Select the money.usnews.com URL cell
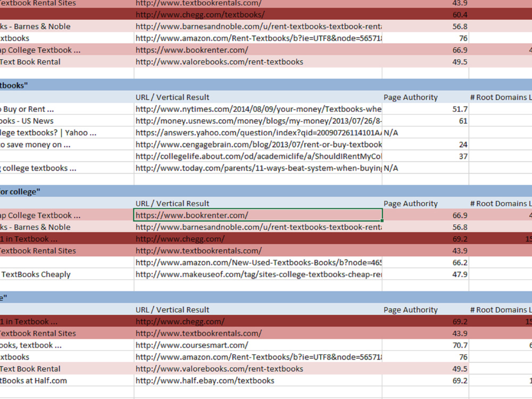Viewport: 532px width, 399px height. [258, 121]
